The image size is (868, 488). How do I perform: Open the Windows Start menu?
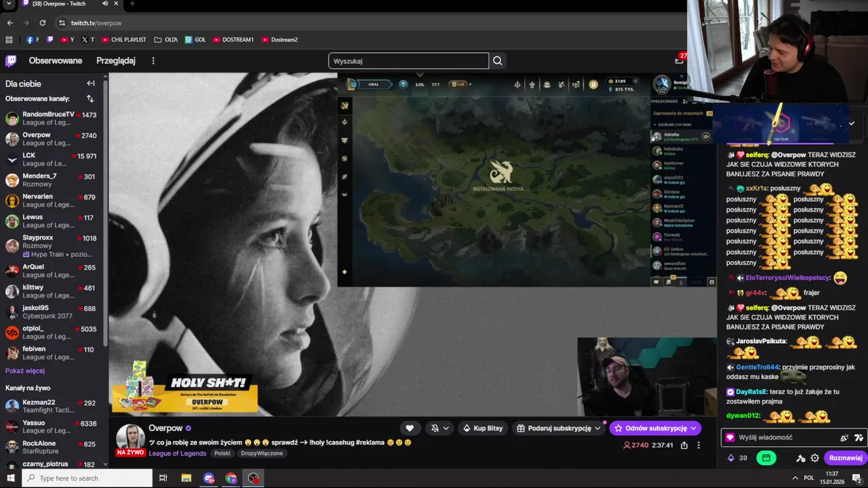(x=11, y=478)
